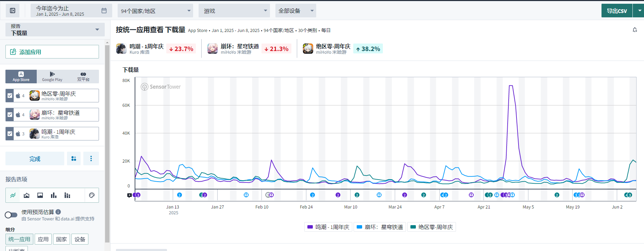The width and height of the screenshot is (644, 251).
Task: Click 崩坏：星穹铁道 -21.3% change badge
Action: pyautogui.click(x=276, y=49)
